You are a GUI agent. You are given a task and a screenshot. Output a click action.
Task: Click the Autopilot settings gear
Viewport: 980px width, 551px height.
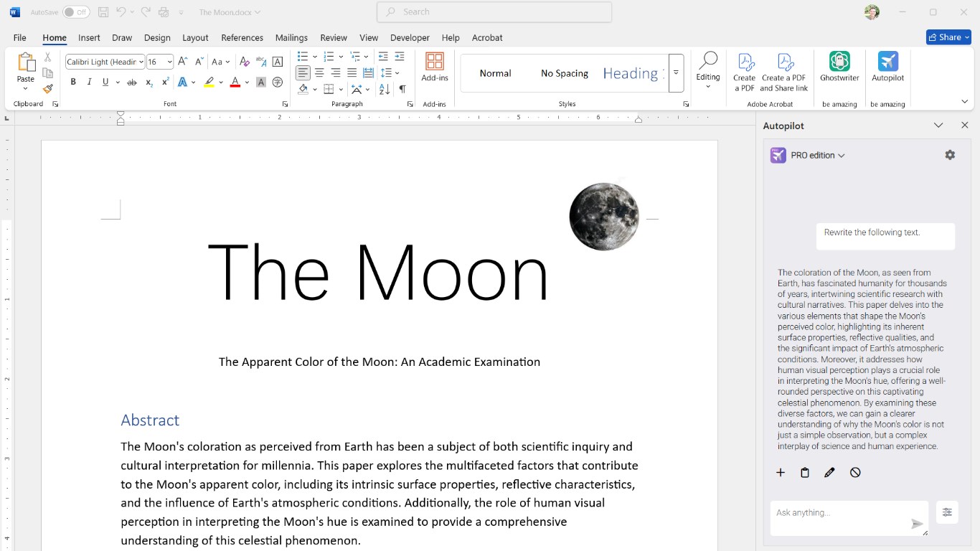pyautogui.click(x=950, y=155)
